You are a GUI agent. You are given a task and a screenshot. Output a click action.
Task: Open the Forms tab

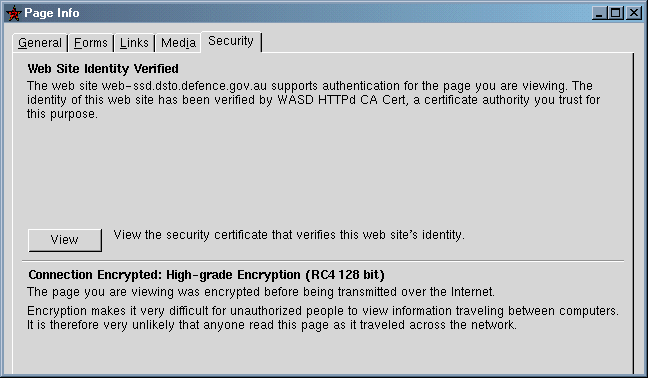pyautogui.click(x=91, y=43)
